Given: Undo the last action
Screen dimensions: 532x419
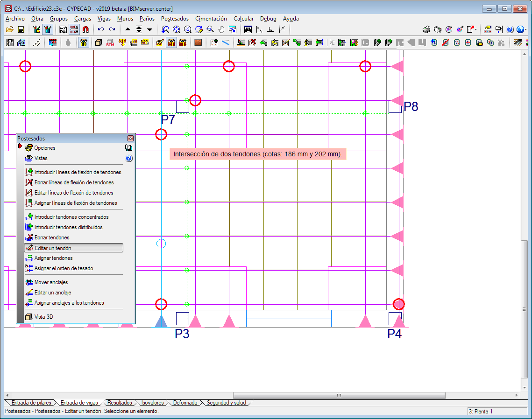Looking at the screenshot, I should [101, 29].
